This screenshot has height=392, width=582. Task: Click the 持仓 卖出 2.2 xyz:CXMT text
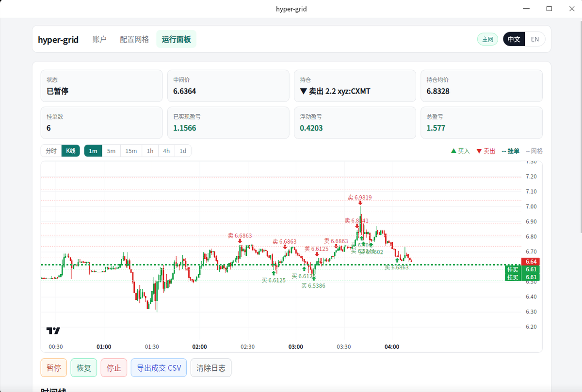pyautogui.click(x=335, y=91)
